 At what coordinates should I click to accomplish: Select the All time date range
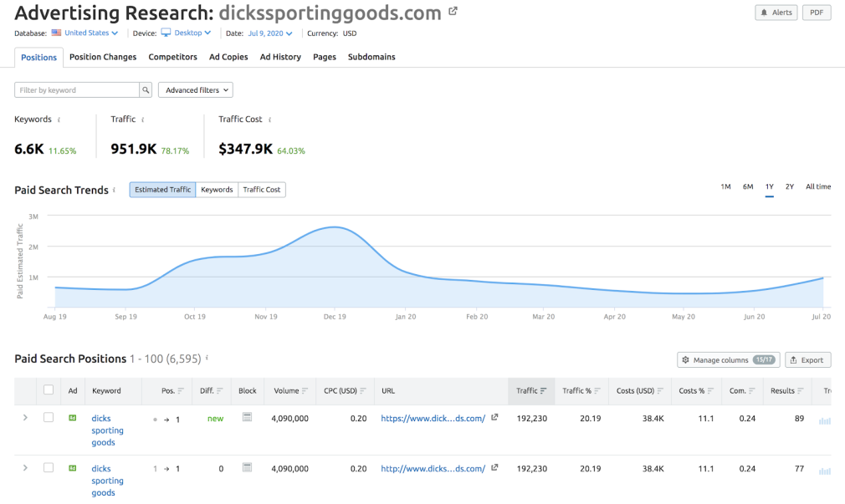(x=817, y=186)
